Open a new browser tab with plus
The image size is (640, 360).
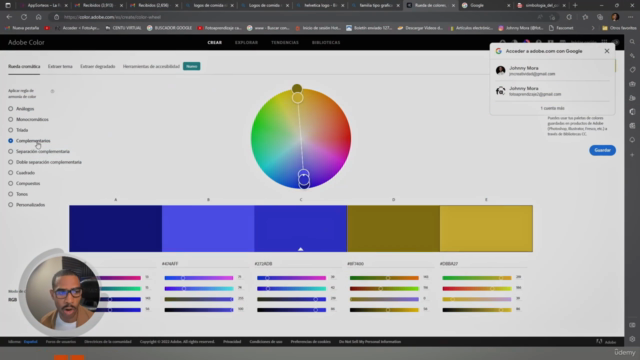(575, 5)
